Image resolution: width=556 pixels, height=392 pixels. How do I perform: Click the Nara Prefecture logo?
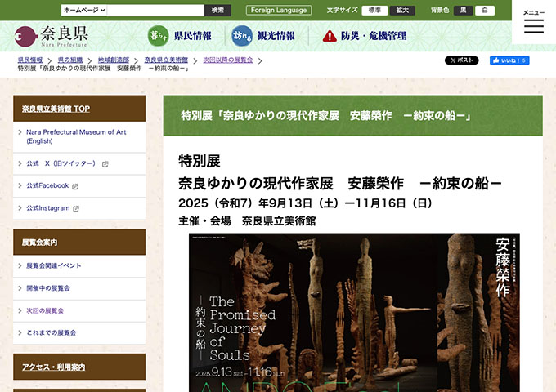[x=51, y=35]
